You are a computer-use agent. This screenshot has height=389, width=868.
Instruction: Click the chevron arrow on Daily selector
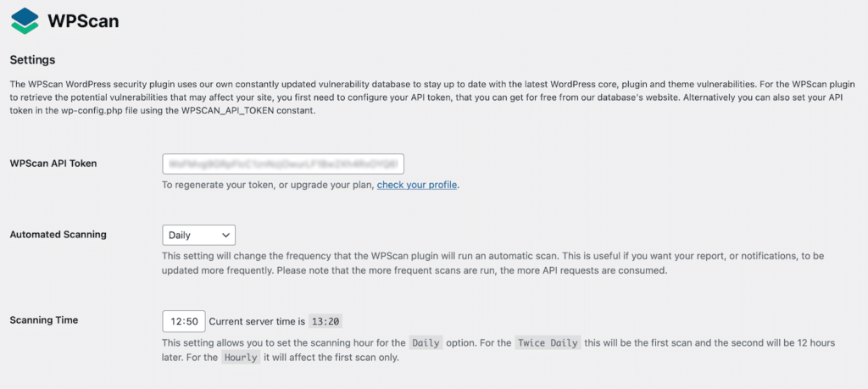(x=225, y=235)
